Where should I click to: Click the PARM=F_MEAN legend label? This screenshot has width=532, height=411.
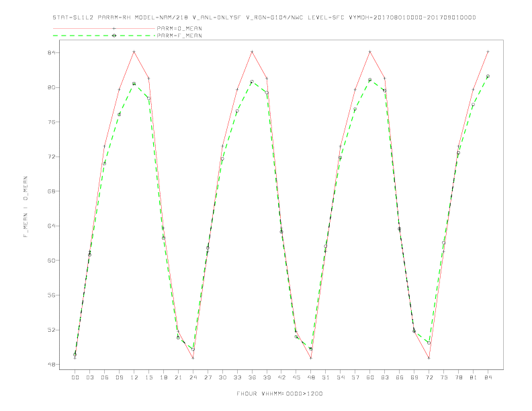(x=179, y=36)
